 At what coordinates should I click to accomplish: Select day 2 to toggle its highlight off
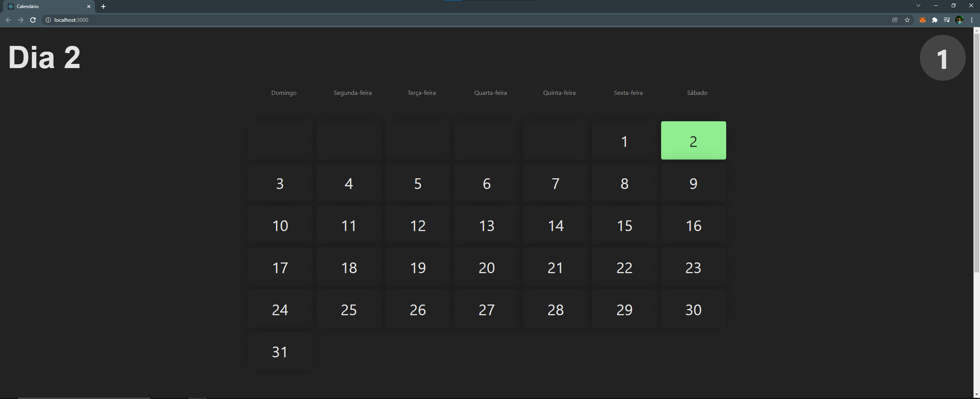pos(693,141)
